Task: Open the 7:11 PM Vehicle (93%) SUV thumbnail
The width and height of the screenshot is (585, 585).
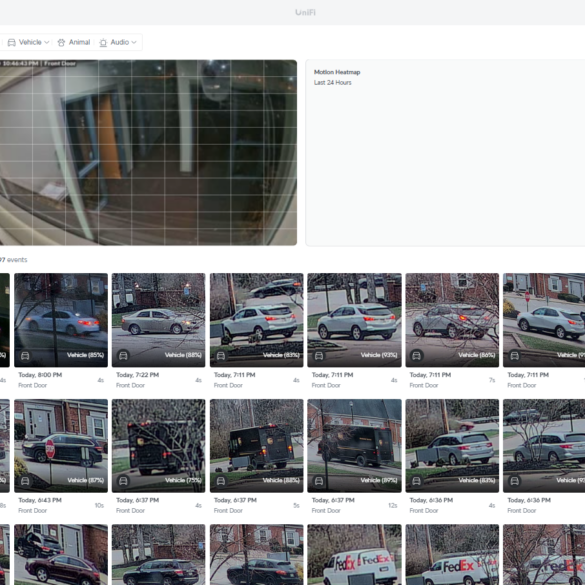Action: pyautogui.click(x=354, y=320)
